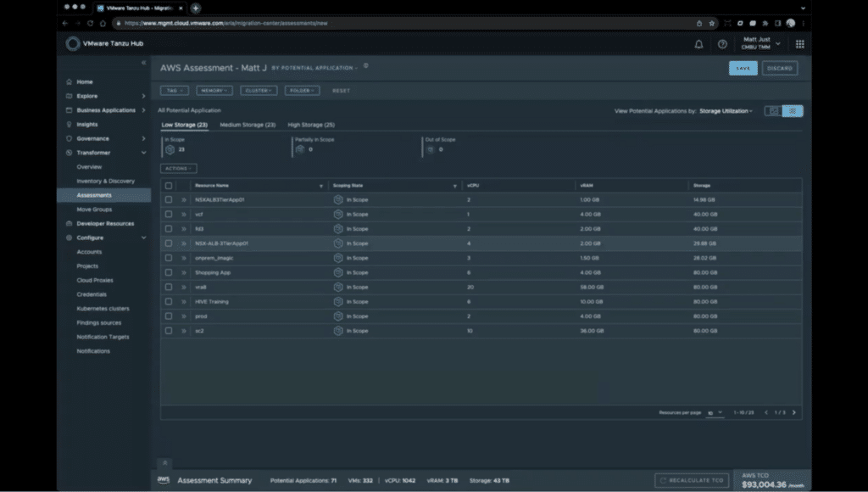
Task: Open a new browser tab
Action: pyautogui.click(x=196, y=8)
